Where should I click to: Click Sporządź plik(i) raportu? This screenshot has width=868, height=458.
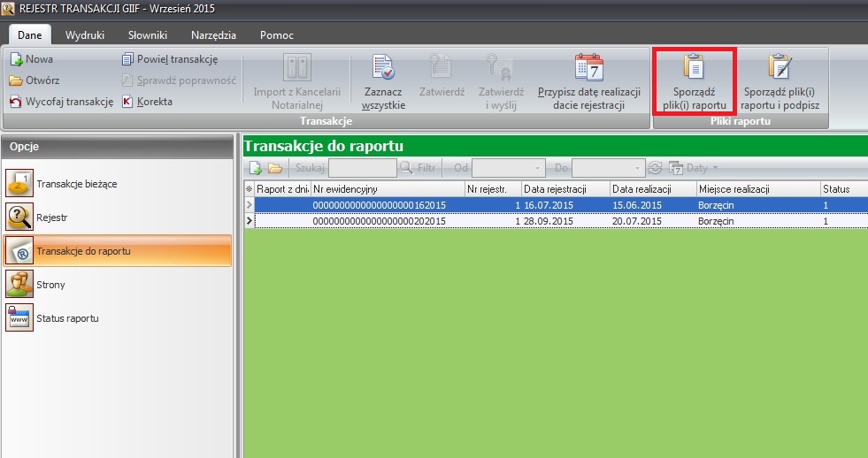click(x=695, y=82)
